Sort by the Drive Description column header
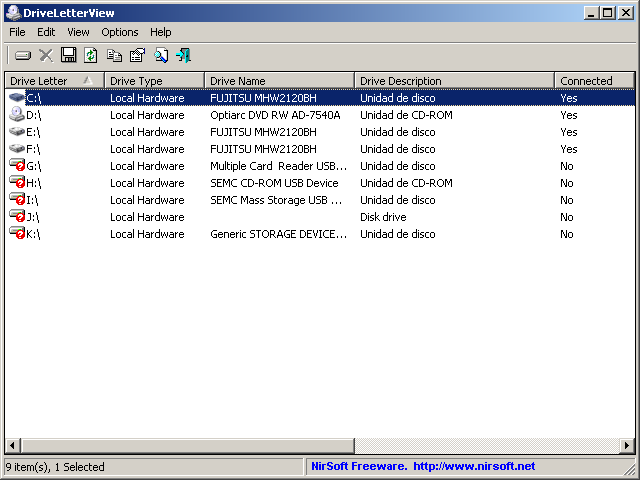The height and width of the screenshot is (480, 640). 454,80
